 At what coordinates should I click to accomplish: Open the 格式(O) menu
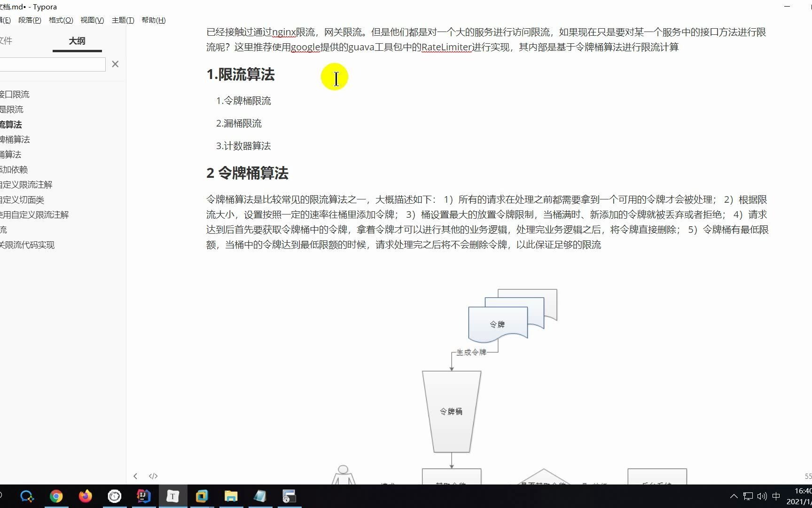click(x=61, y=20)
